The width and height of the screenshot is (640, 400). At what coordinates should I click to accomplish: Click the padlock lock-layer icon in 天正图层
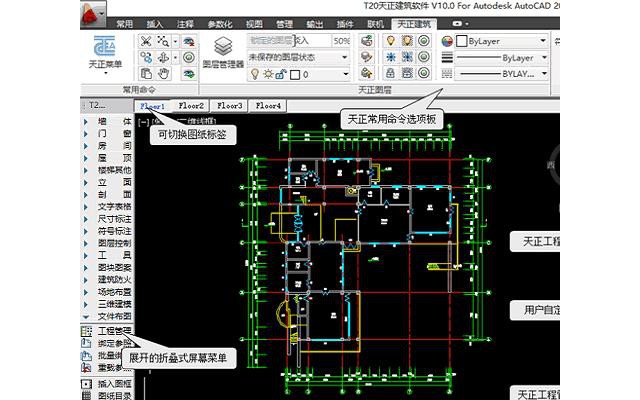point(391,73)
